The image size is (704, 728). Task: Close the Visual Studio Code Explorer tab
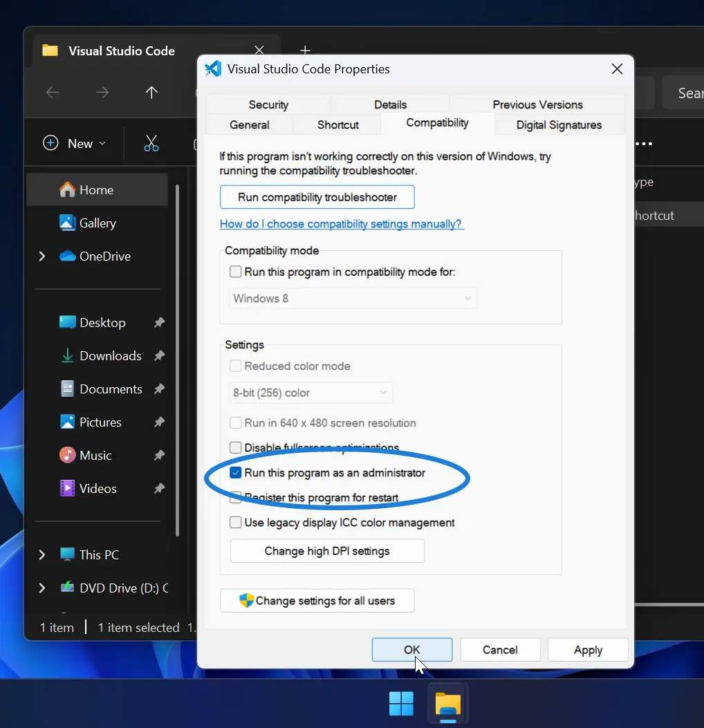pyautogui.click(x=259, y=50)
